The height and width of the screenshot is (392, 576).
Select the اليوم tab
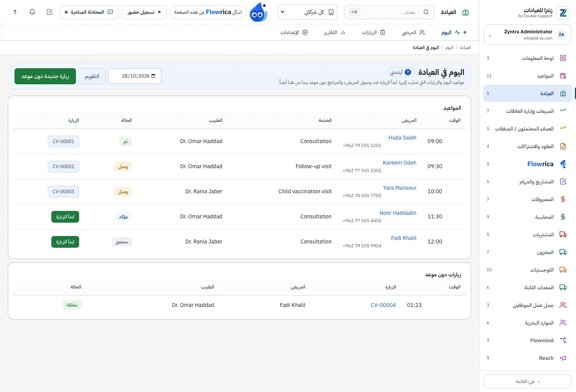coord(454,33)
